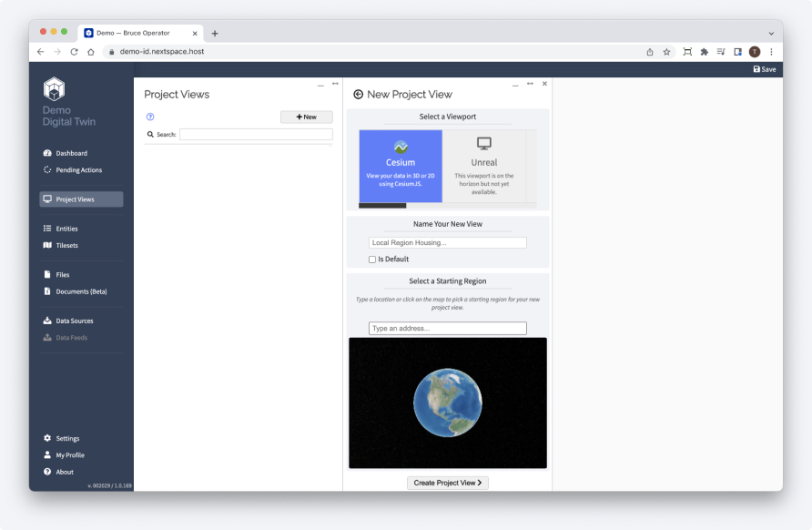Open Chrome browser profile menu

[x=754, y=52]
